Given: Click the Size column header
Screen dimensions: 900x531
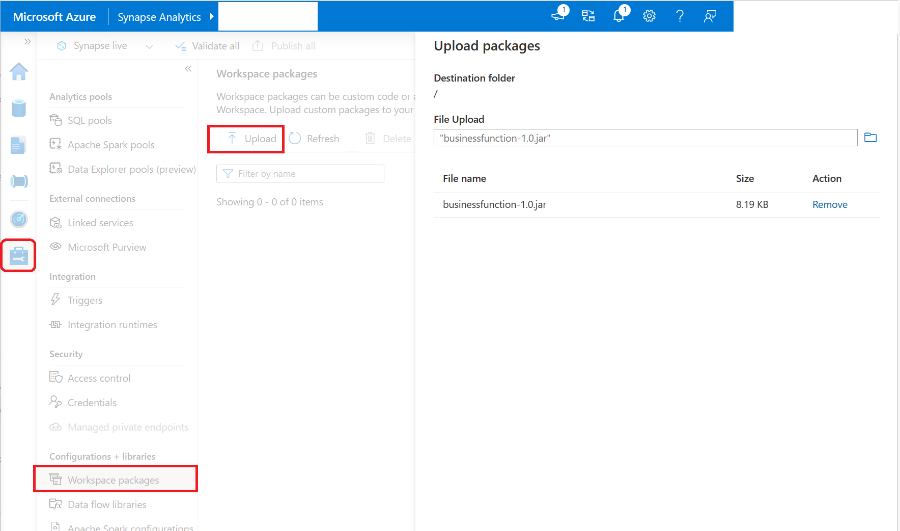Looking at the screenshot, I should [744, 179].
